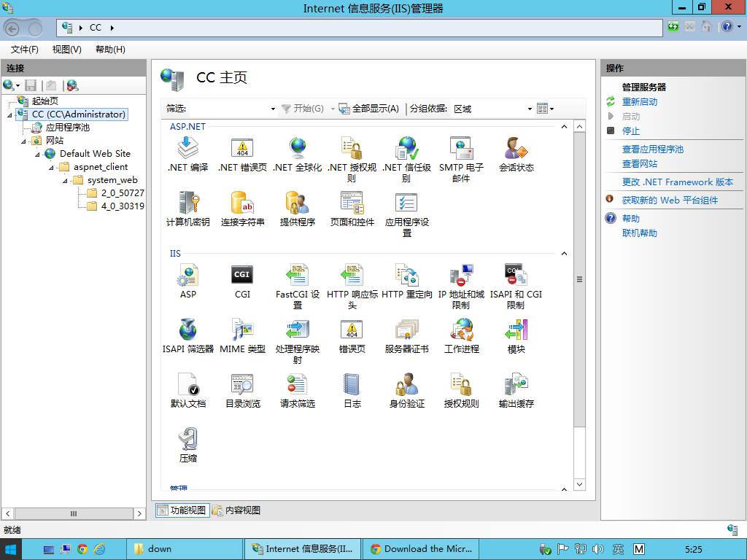Screen dimensions: 747x560
Task: Select the ASP feature icon
Action: pos(187,275)
